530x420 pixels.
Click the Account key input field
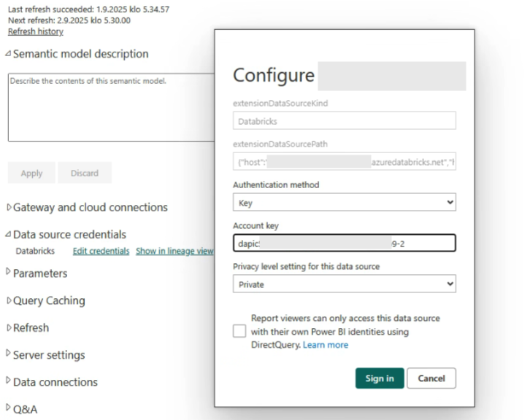pos(345,243)
